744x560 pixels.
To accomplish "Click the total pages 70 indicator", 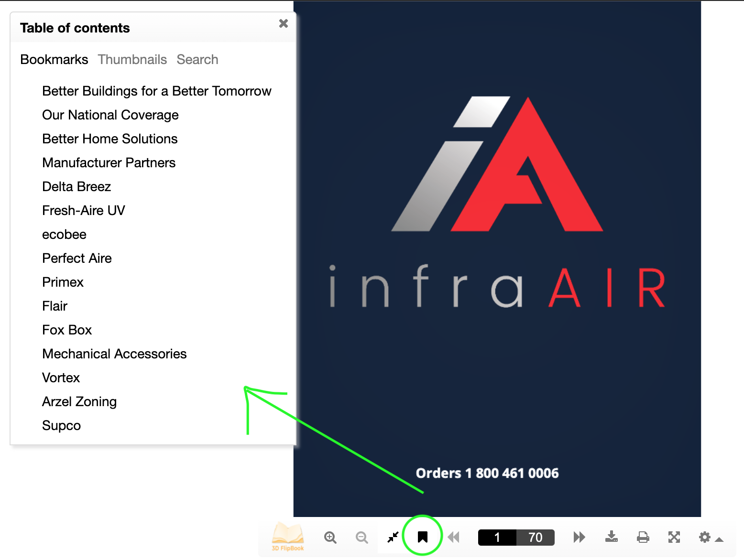I will (x=536, y=538).
